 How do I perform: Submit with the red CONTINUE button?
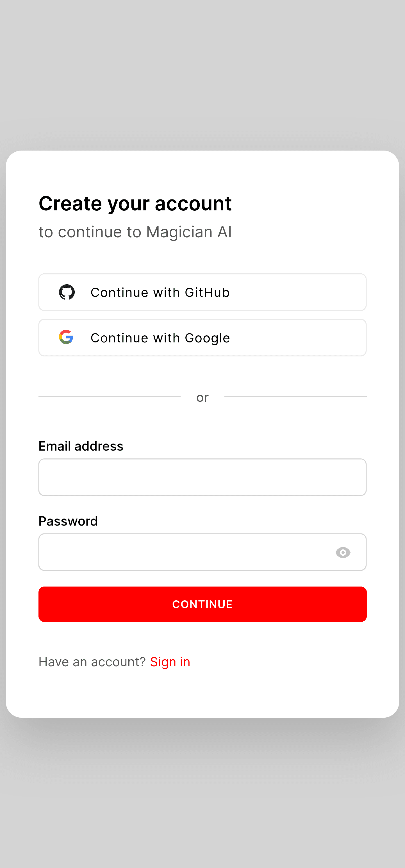202,604
